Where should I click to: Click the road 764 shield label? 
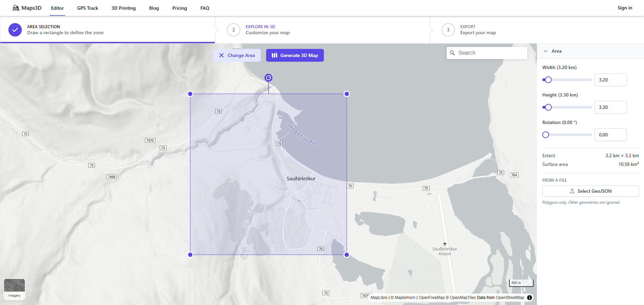(514, 175)
